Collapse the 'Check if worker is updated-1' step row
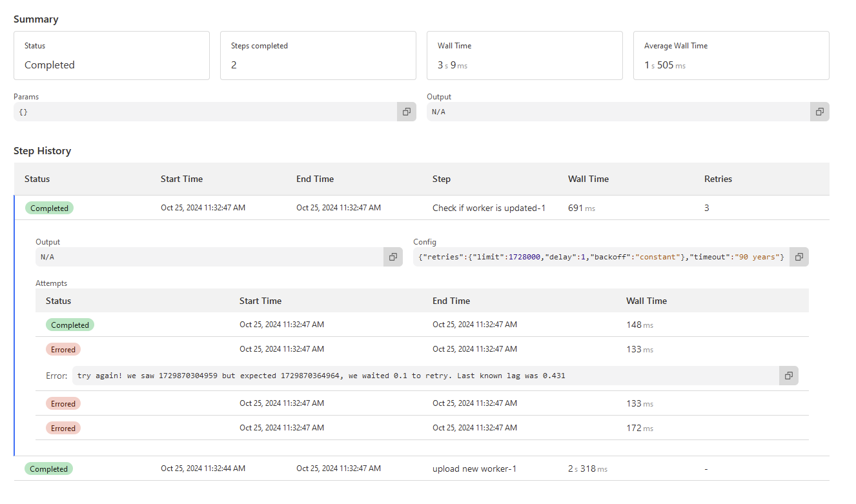 pos(489,208)
